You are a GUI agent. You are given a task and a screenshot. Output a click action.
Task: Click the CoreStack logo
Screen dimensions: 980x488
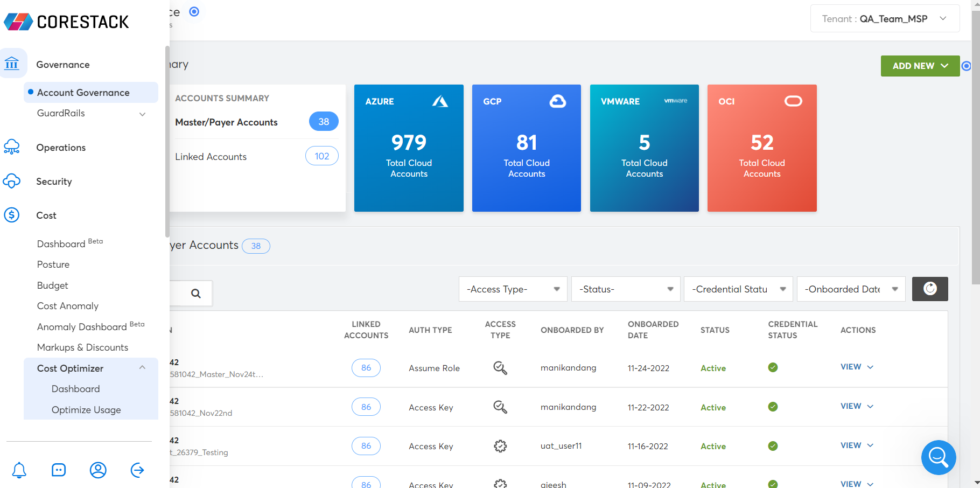pyautogui.click(x=66, y=22)
